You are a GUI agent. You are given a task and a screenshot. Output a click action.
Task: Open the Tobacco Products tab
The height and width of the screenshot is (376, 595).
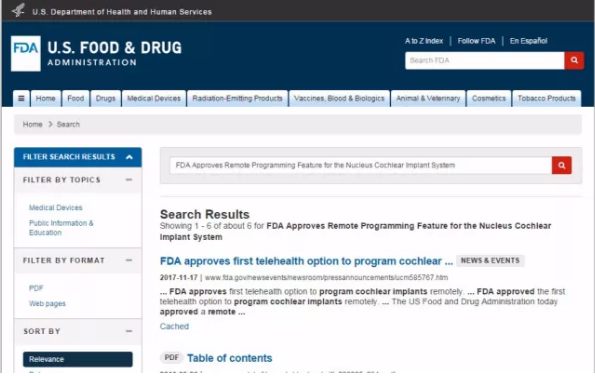(x=546, y=99)
